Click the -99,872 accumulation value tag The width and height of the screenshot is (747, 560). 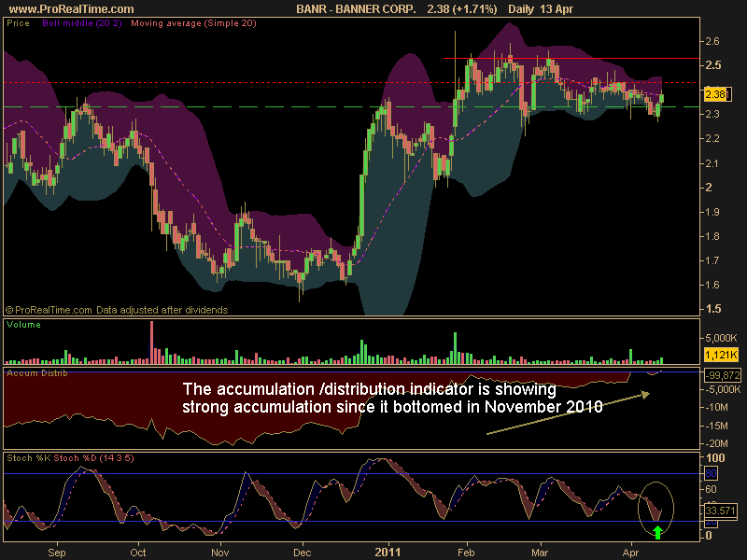[723, 375]
